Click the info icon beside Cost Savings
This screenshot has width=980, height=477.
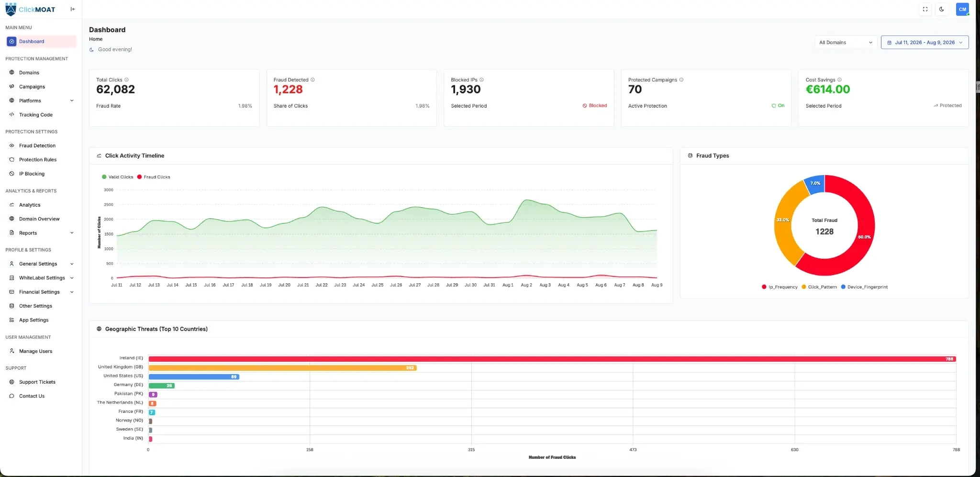click(x=839, y=80)
